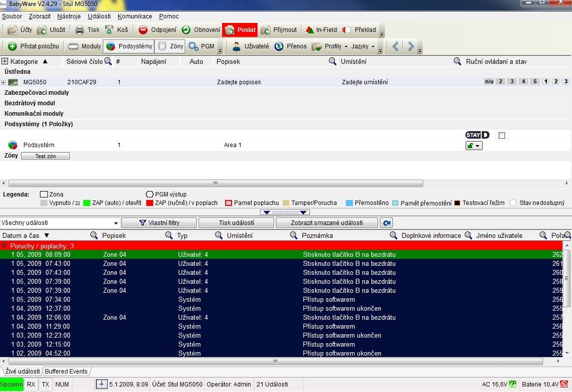Viewport: 572px width, 392px height.
Task: Open the Profily dropdown menu
Action: click(329, 46)
